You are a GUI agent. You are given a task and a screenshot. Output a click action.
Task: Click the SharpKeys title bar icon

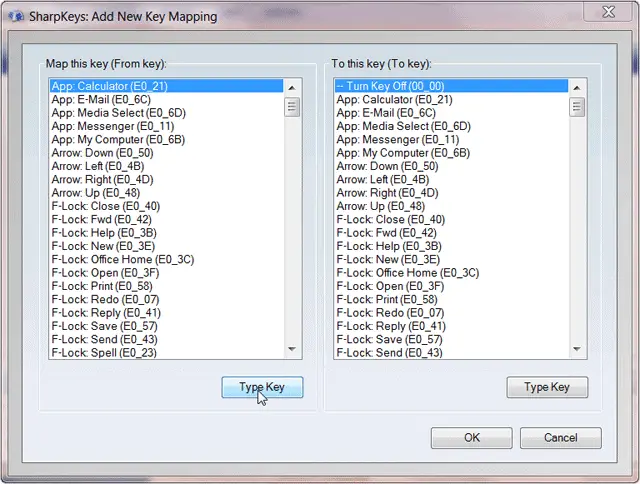pos(16,16)
